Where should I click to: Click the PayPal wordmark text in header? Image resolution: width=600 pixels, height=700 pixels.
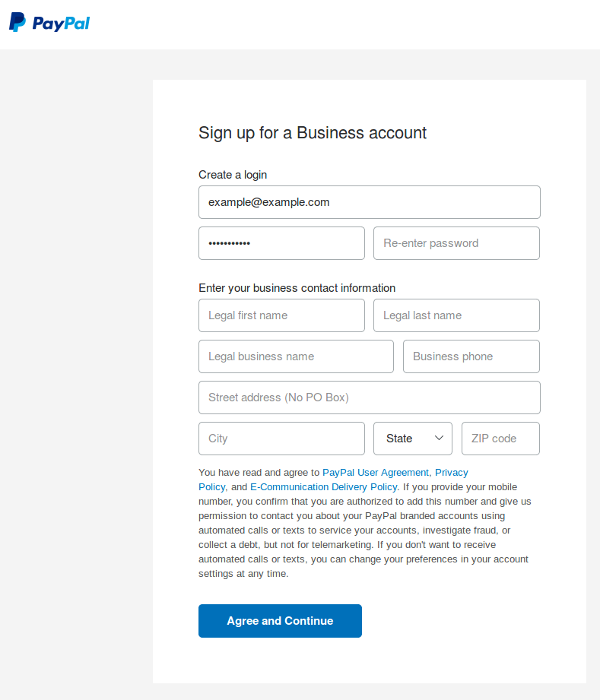point(61,24)
